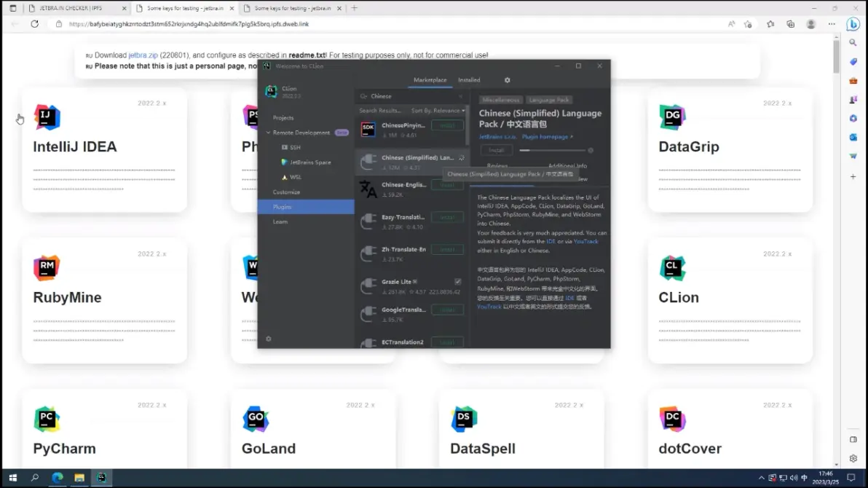Click the plugin search field containing Chinese
Image resolution: width=868 pixels, height=488 pixels.
coord(411,96)
